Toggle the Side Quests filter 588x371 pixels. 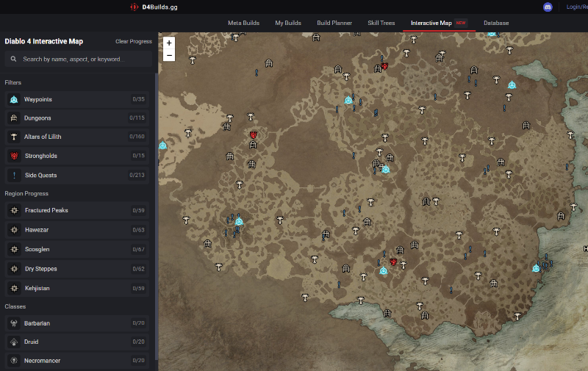[x=77, y=175]
